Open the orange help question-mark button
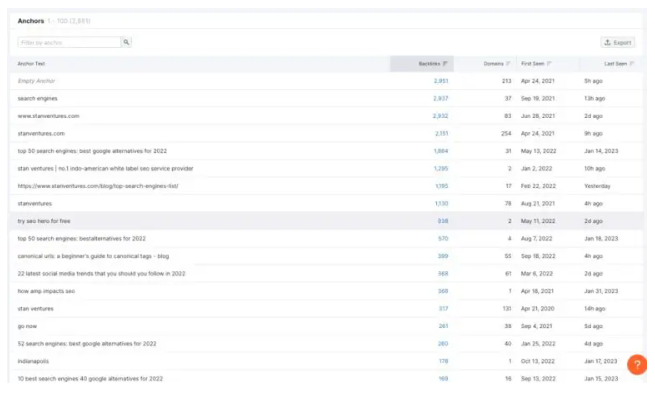The height and width of the screenshot is (395, 655). 637,365
